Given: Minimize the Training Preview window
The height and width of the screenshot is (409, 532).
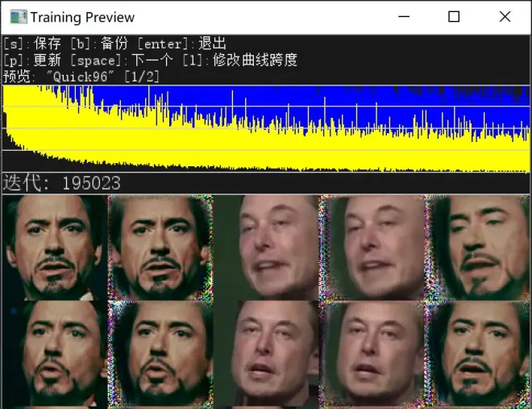Looking at the screenshot, I should click(404, 16).
